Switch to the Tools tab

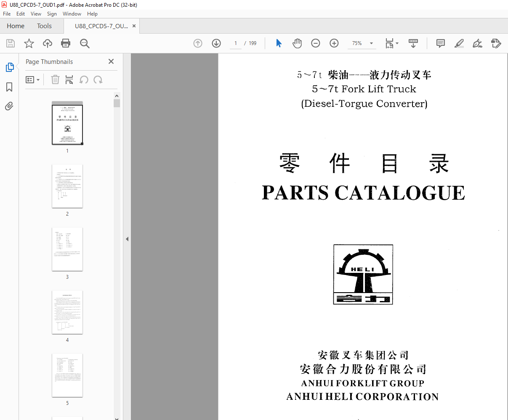click(x=44, y=26)
